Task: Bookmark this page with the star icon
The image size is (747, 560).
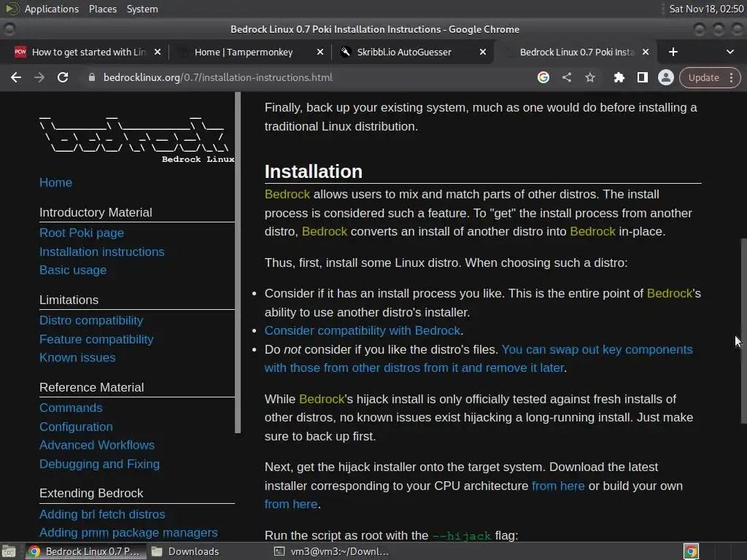Action: (x=589, y=77)
